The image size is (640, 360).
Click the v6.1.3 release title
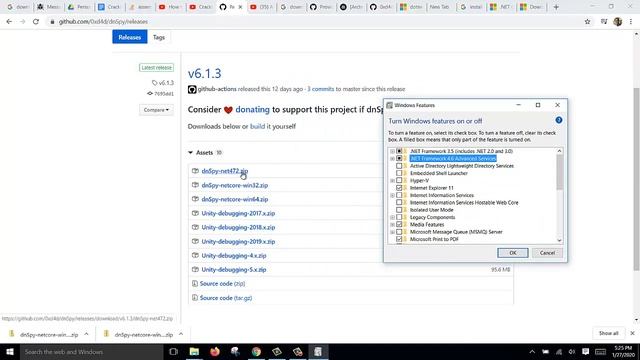[204, 73]
